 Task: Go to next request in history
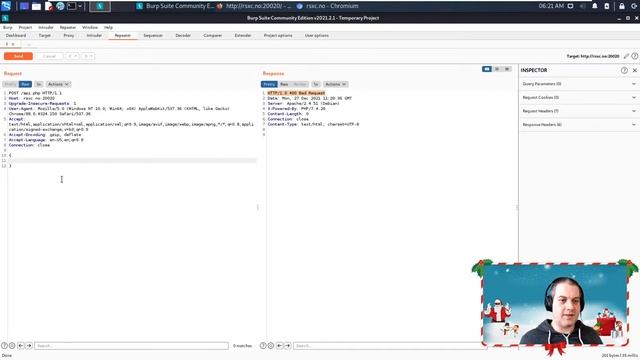click(88, 56)
